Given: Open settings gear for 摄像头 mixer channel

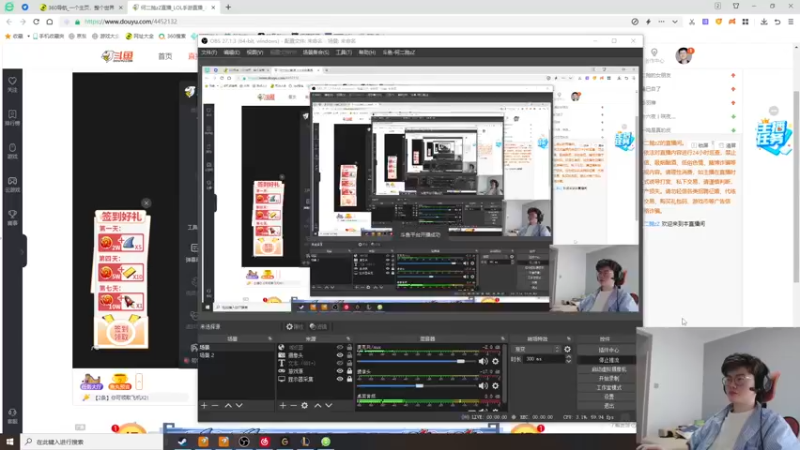Looking at the screenshot, I should pos(495,386).
